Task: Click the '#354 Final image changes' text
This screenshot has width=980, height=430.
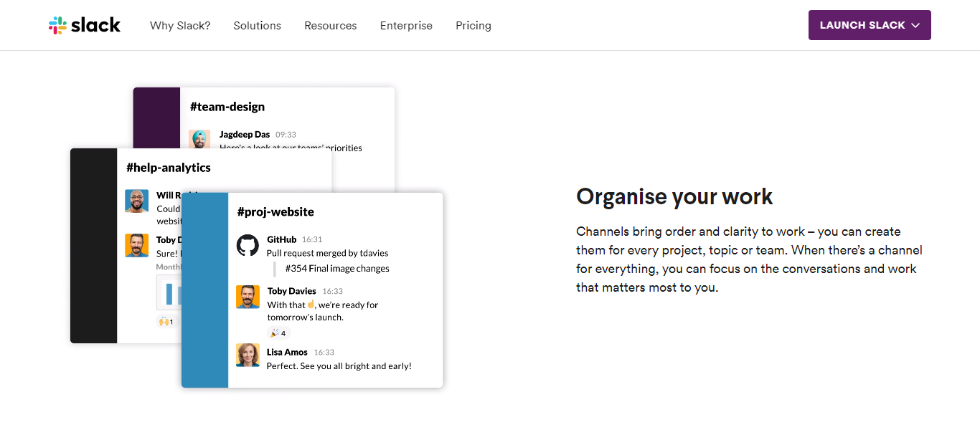Action: tap(337, 269)
